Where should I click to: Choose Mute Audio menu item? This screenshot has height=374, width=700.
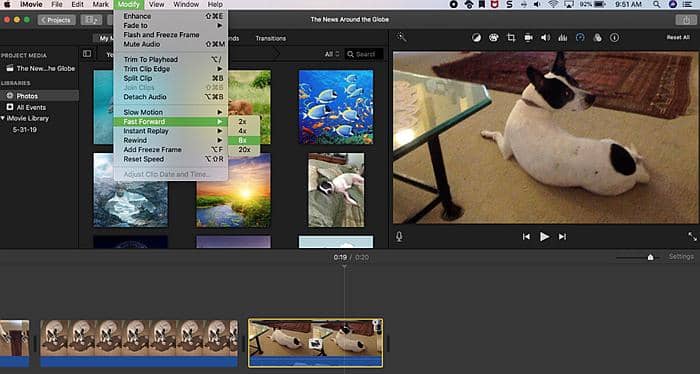coord(171,44)
